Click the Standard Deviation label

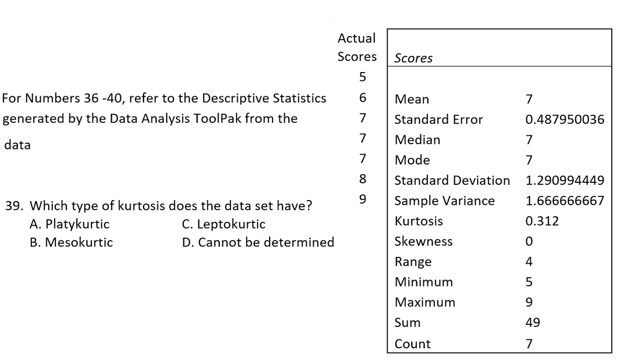(452, 181)
